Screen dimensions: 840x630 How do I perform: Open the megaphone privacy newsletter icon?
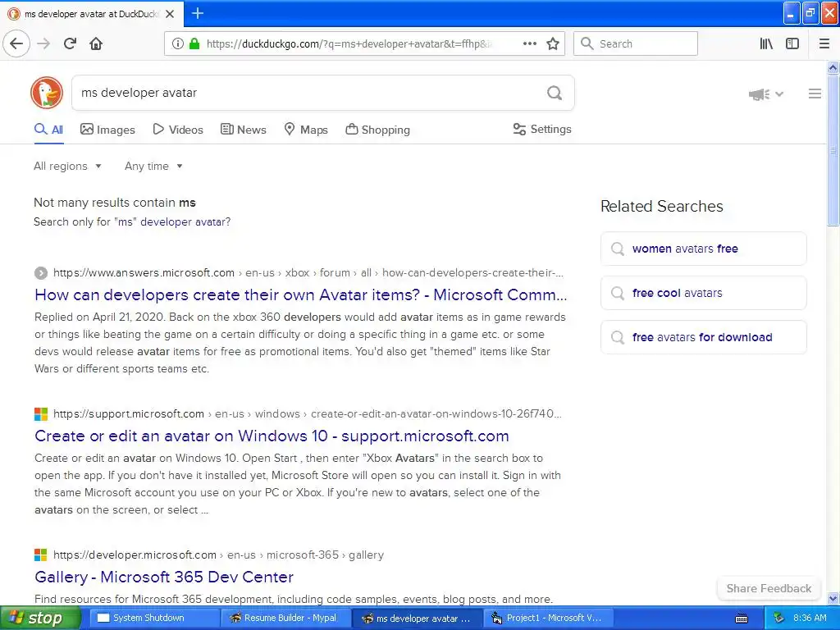coord(759,94)
